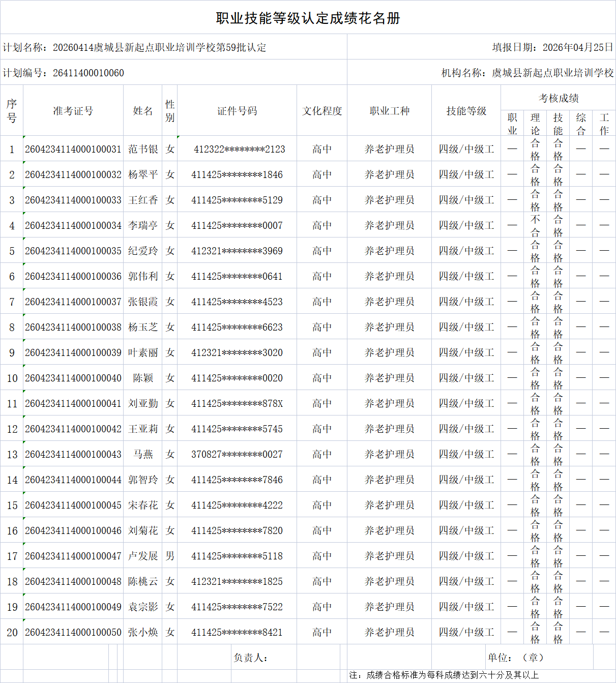Image resolution: width=616 pixels, height=683 pixels.
Task: Click 养老护理员 in row 郭智玲
Action: pyautogui.click(x=390, y=480)
